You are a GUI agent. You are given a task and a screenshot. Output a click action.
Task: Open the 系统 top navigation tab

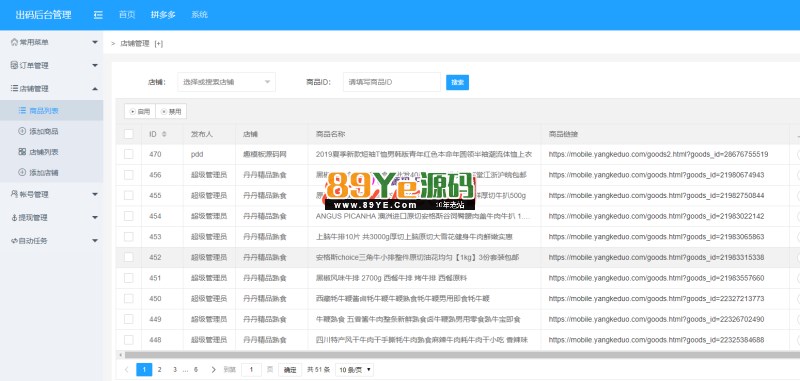(x=199, y=15)
